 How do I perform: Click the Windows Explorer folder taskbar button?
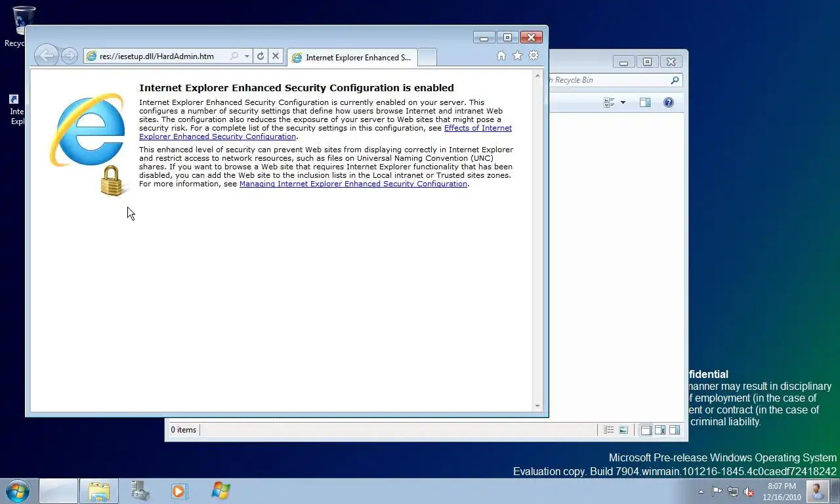coord(99,491)
